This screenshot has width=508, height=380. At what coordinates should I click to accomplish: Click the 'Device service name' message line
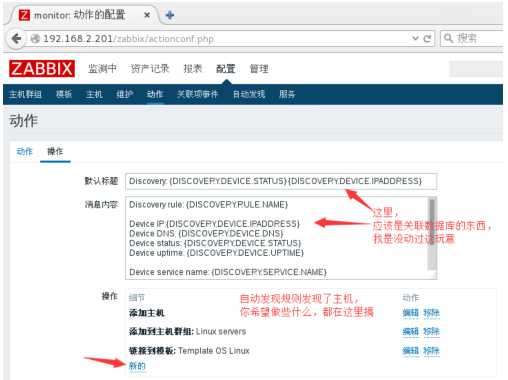[228, 272]
